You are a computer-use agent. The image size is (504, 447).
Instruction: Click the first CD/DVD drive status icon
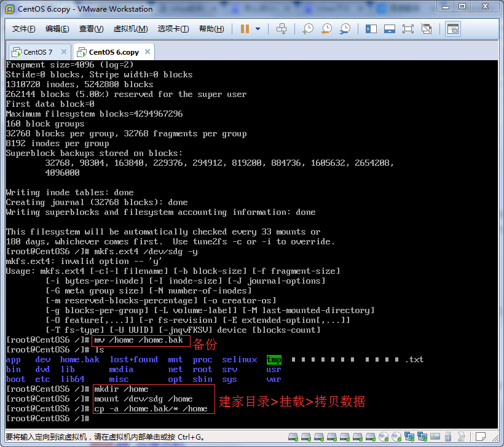pos(384,437)
